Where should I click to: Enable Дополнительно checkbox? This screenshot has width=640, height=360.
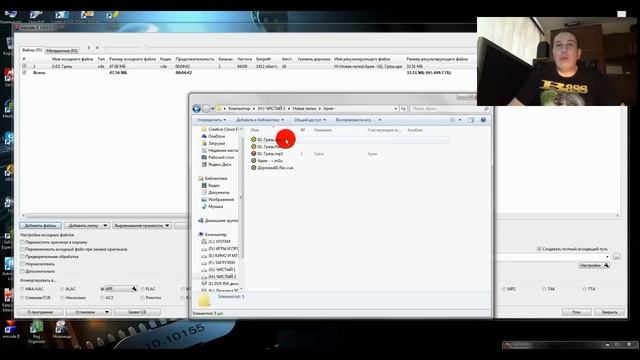(x=23, y=271)
